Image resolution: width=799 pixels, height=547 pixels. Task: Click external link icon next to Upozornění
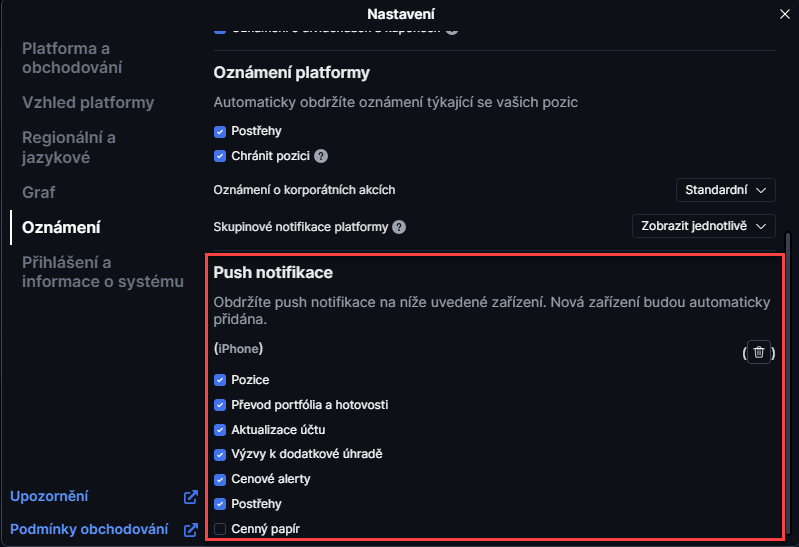coord(191,497)
